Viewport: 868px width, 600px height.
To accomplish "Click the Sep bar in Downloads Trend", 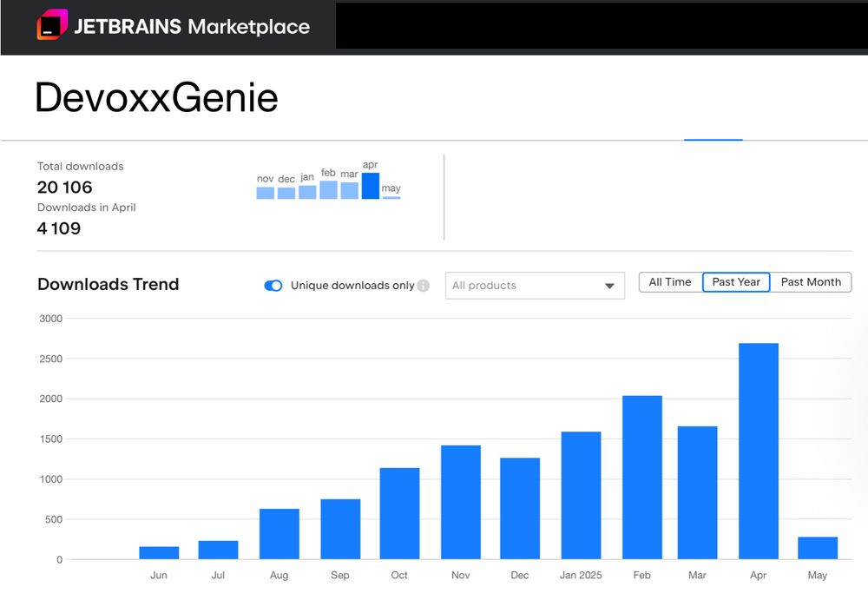I will (340, 529).
